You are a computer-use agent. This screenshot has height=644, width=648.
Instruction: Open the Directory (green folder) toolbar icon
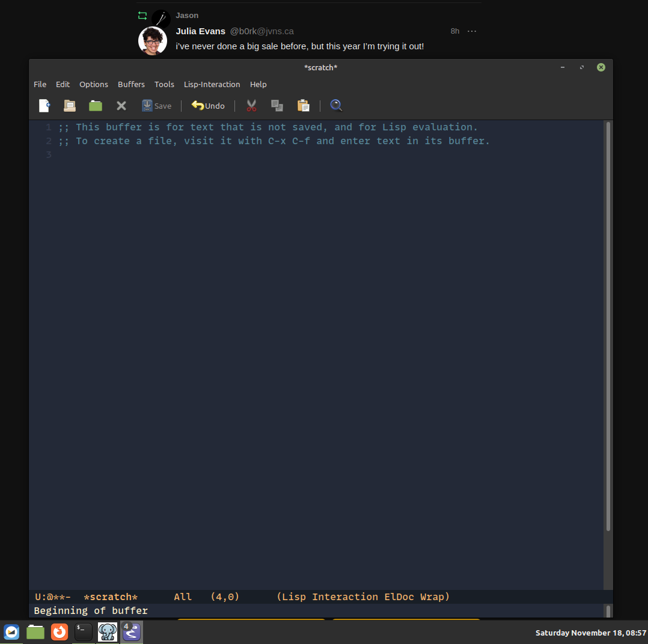click(96, 106)
